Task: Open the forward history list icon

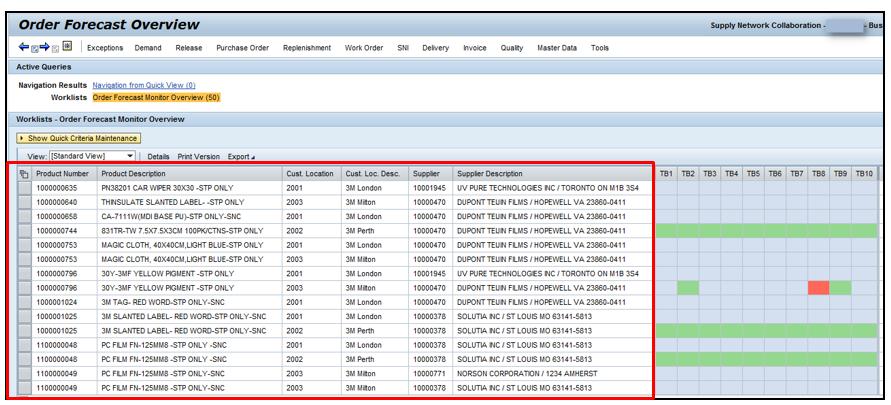Action: [55, 49]
